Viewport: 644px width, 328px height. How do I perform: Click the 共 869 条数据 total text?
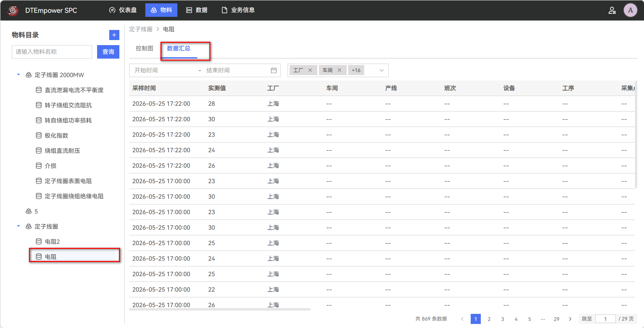coord(431,319)
